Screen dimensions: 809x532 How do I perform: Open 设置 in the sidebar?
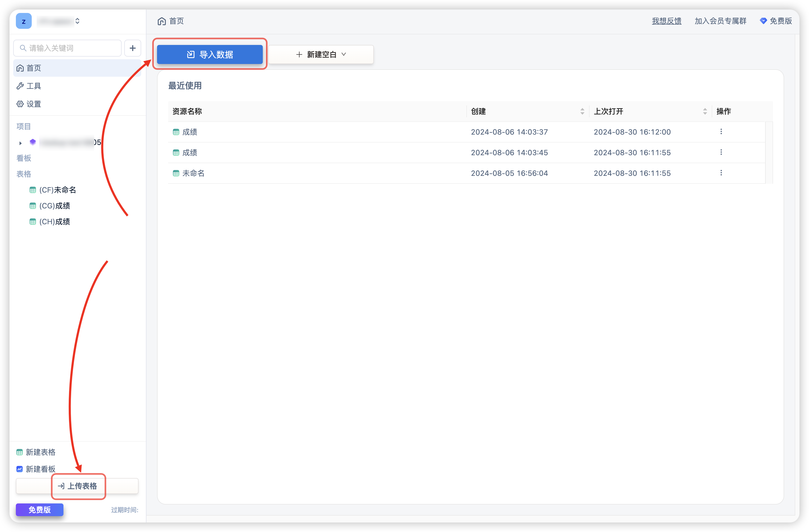point(29,104)
